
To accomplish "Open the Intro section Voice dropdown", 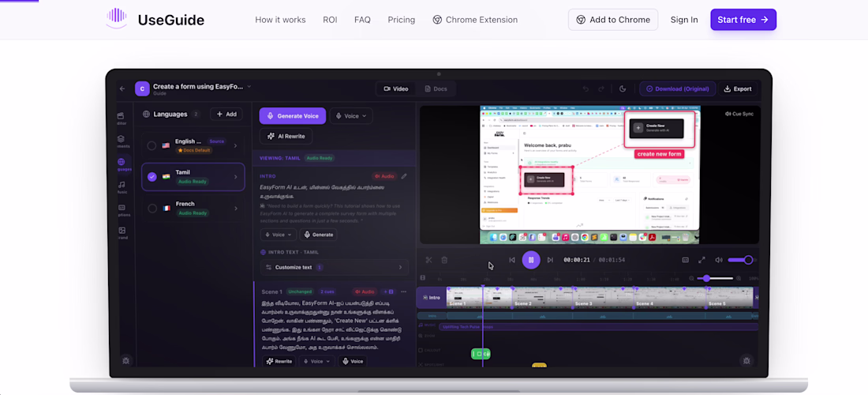I will click(279, 235).
